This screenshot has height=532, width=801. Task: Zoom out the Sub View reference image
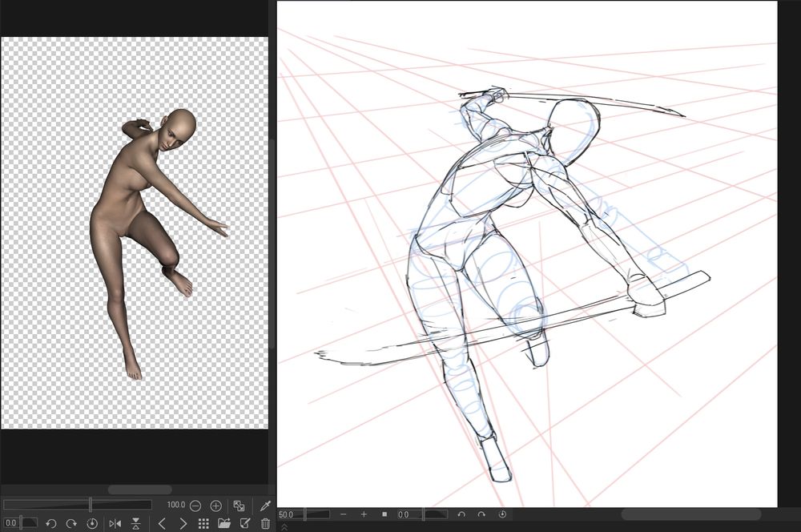(195, 506)
